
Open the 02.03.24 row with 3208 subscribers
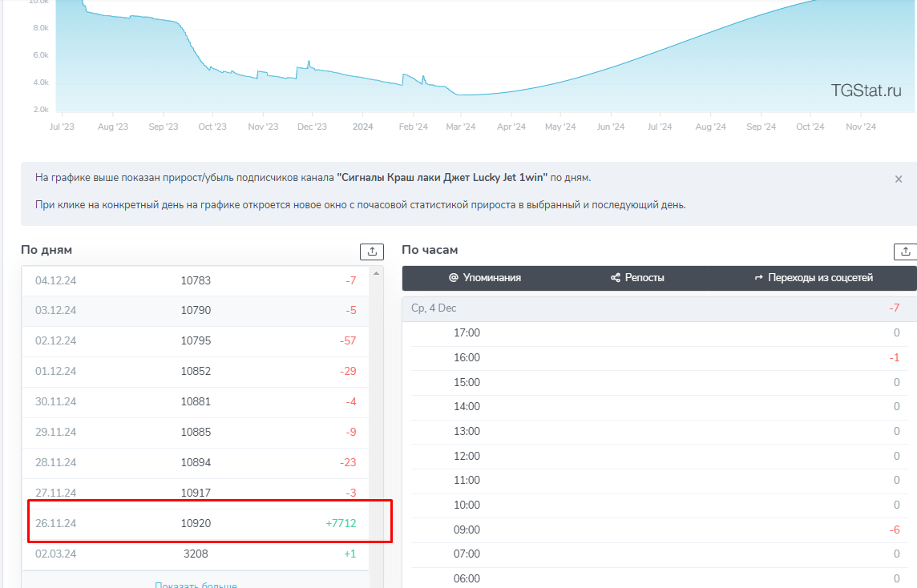coord(196,554)
